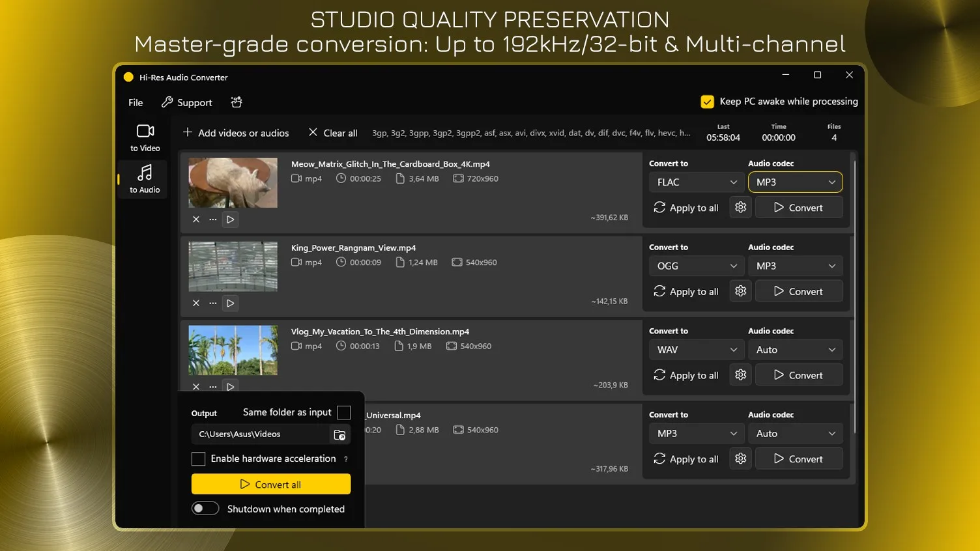980x551 pixels.
Task: Click the Last time value 05:58:04
Action: click(723, 137)
